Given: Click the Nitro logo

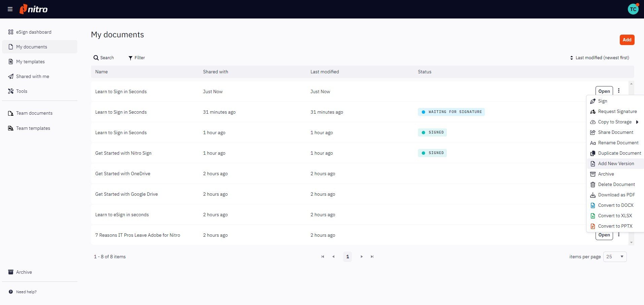Looking at the screenshot, I should click(x=33, y=9).
